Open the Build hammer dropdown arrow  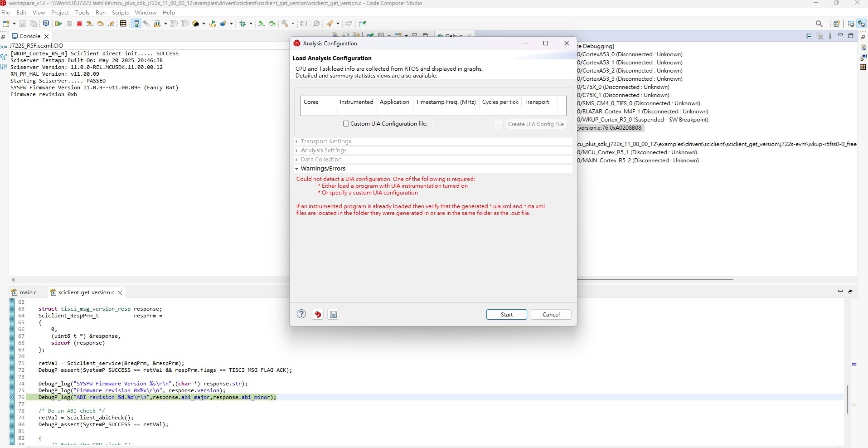(x=293, y=24)
